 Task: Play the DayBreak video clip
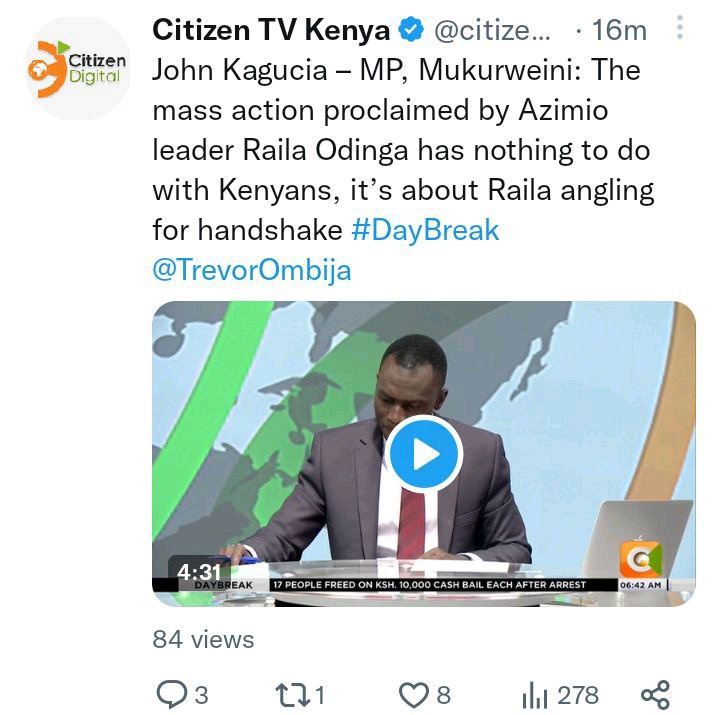coord(424,454)
